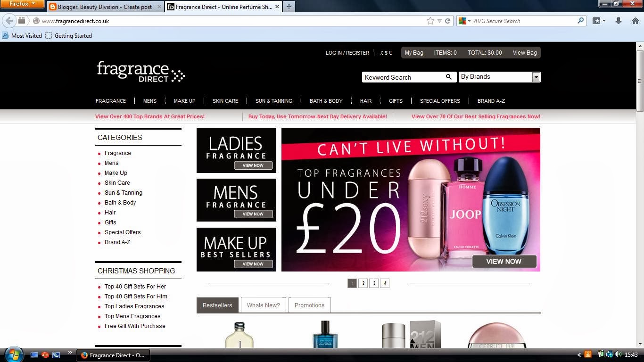This screenshot has height=362, width=644.
Task: Click the Firefox back arrow button
Action: pos(9,21)
